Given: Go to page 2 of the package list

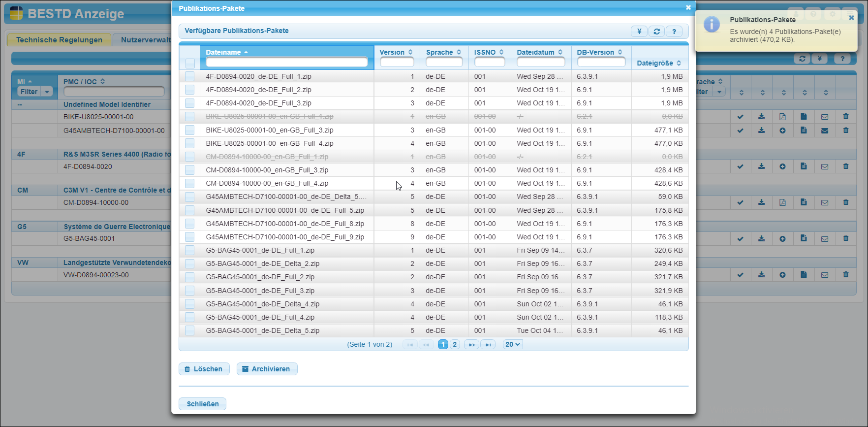Looking at the screenshot, I should [455, 344].
